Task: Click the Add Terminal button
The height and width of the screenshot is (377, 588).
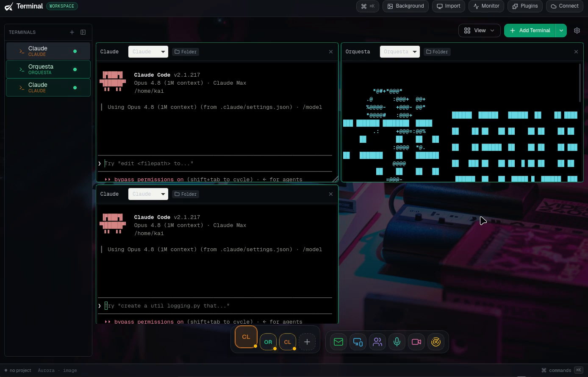Action: tap(530, 30)
